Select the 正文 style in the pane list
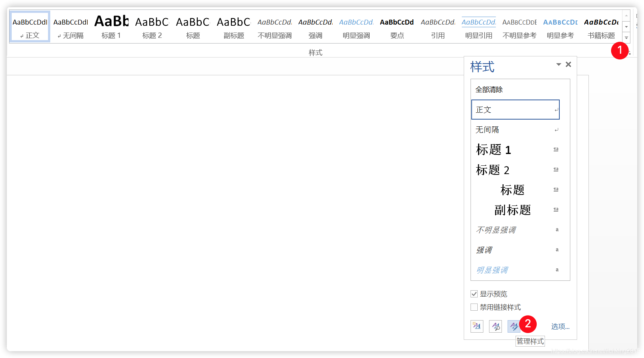This screenshot has height=358, width=644. coord(516,110)
